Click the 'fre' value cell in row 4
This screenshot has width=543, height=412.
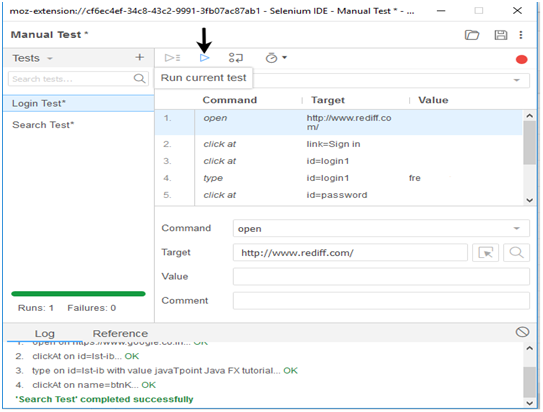coord(415,178)
